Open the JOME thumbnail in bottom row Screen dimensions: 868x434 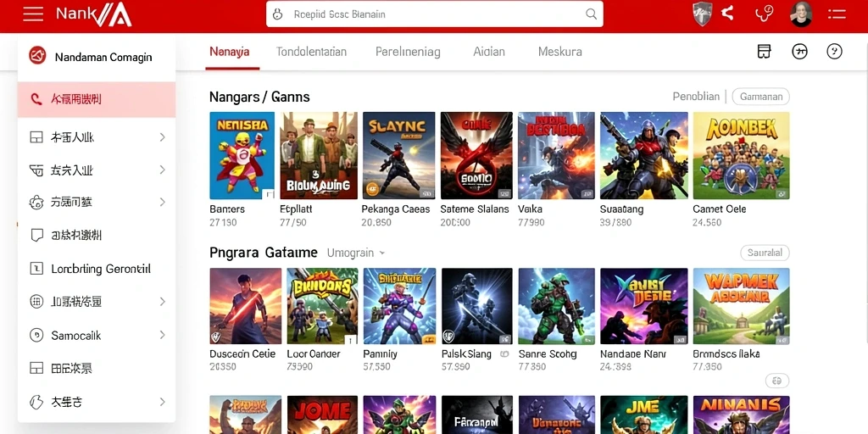point(322,415)
